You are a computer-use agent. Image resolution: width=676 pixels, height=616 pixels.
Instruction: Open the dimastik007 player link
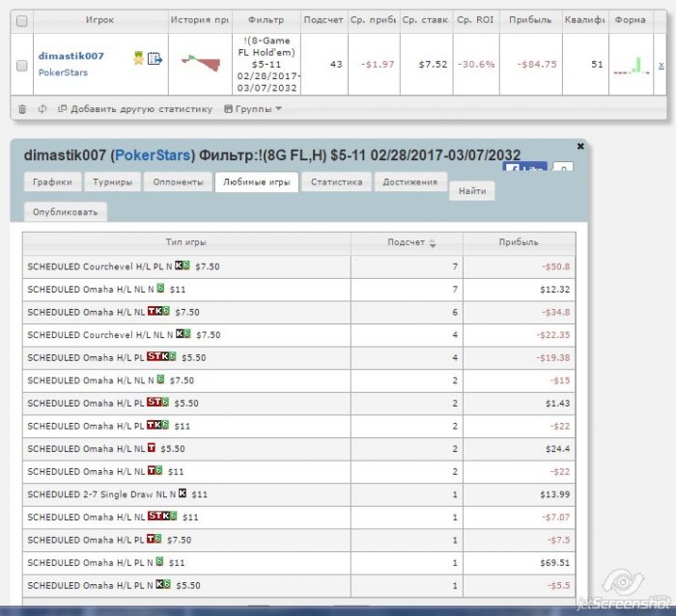[70, 56]
